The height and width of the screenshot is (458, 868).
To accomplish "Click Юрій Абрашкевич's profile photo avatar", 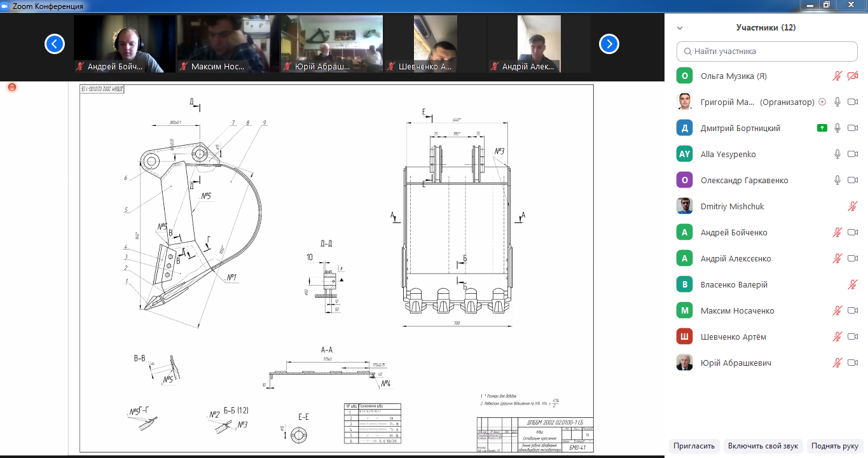I will pos(684,363).
